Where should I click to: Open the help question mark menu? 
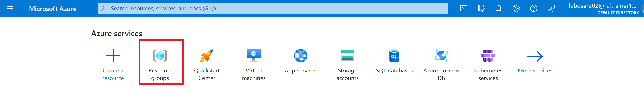pos(534,9)
